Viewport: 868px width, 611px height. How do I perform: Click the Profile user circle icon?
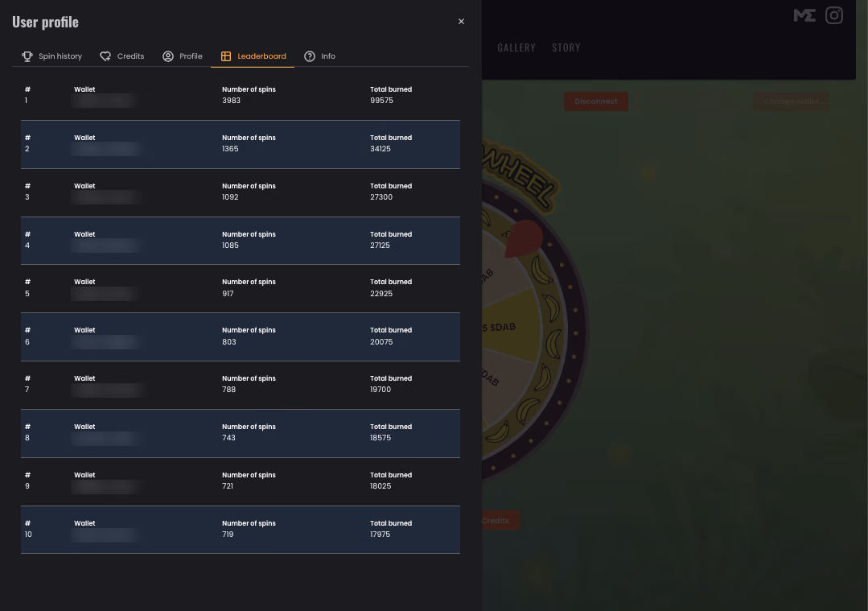(x=168, y=56)
